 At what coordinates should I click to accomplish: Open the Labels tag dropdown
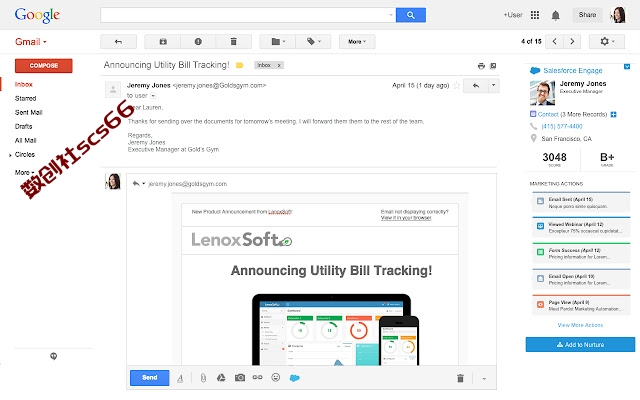pos(313,42)
